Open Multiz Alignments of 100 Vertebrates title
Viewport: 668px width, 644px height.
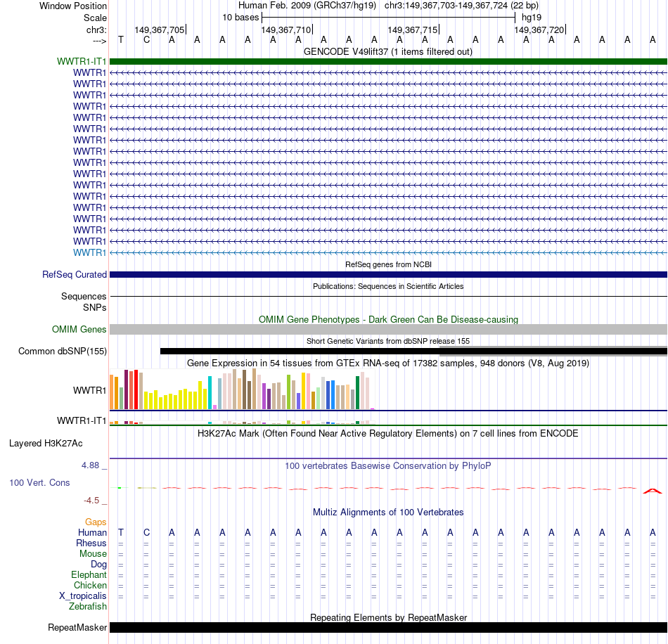[388, 512]
